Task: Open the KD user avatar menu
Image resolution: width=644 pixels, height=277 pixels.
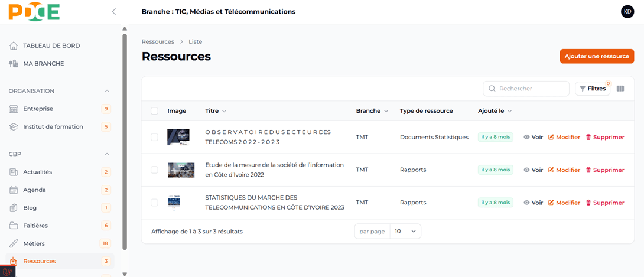Action: [627, 11]
